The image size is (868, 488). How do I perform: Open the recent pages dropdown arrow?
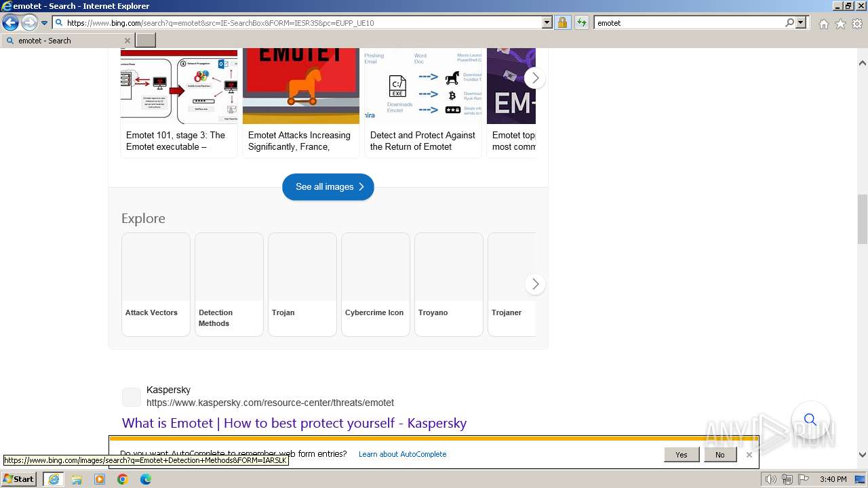pyautogui.click(x=44, y=23)
